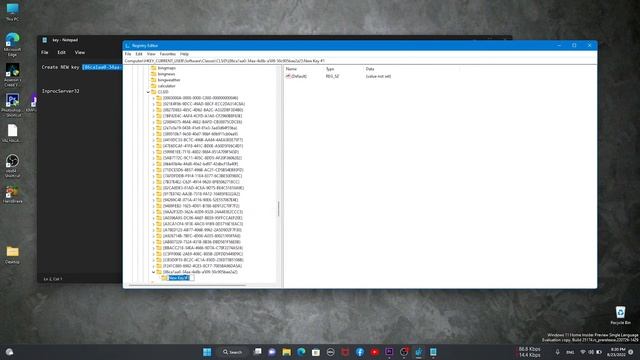Open Registry Editor View menu
Viewport: 640px width, 360px height.
coord(151,54)
